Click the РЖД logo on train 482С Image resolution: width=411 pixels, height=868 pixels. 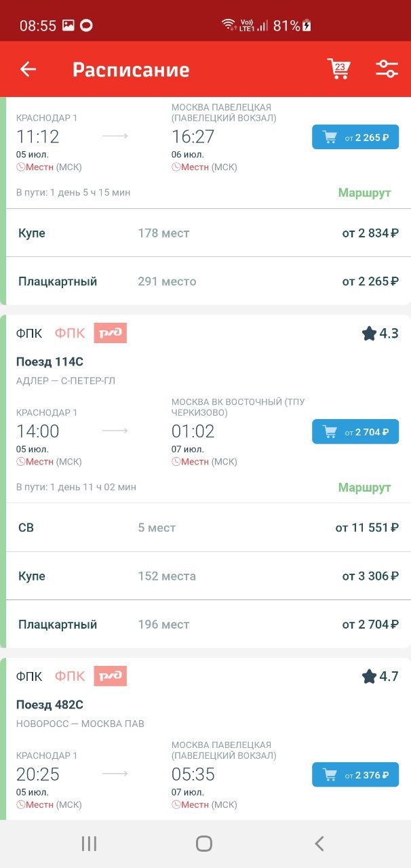111,676
